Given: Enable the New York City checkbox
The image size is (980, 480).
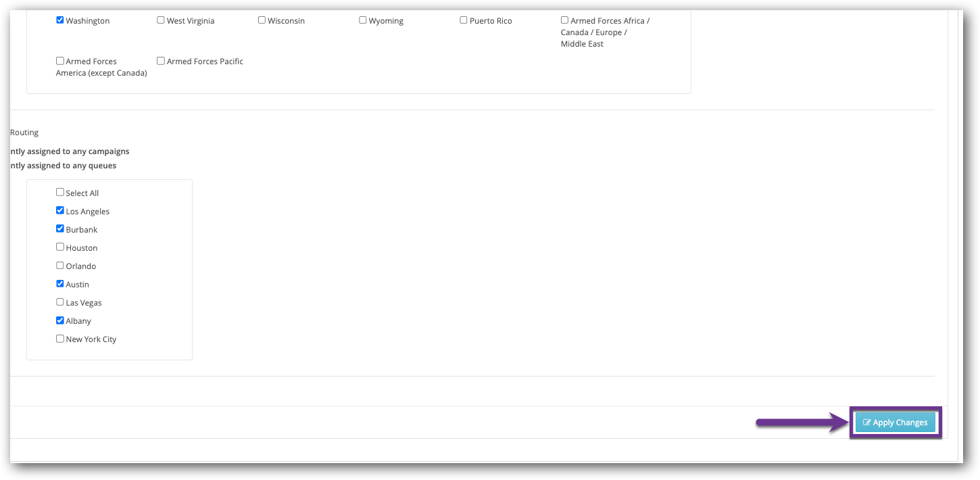Looking at the screenshot, I should click(59, 337).
